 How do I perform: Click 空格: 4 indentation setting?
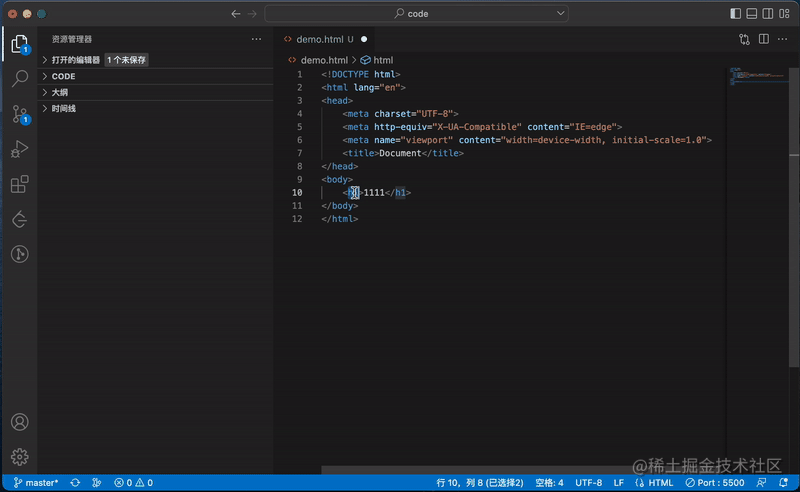[x=549, y=483]
